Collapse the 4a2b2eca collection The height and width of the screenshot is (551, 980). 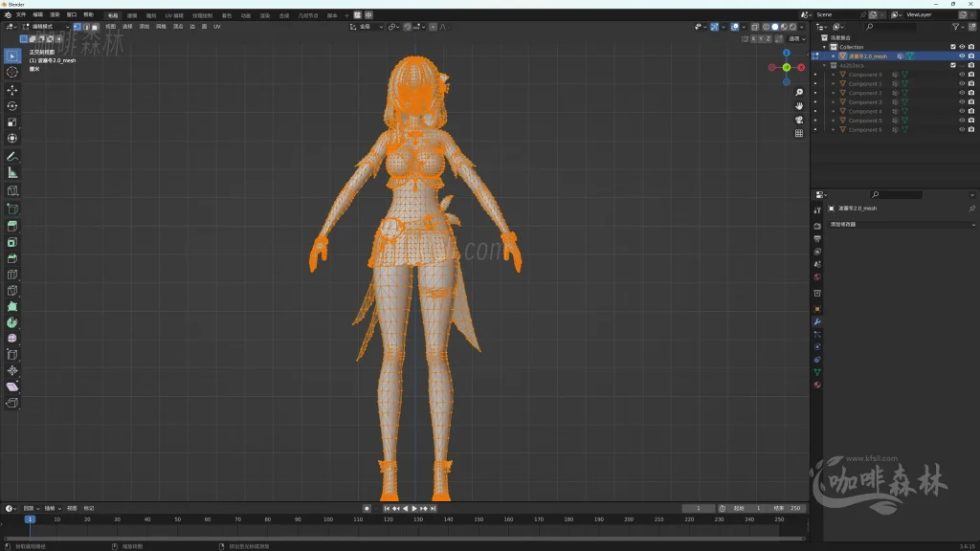824,65
